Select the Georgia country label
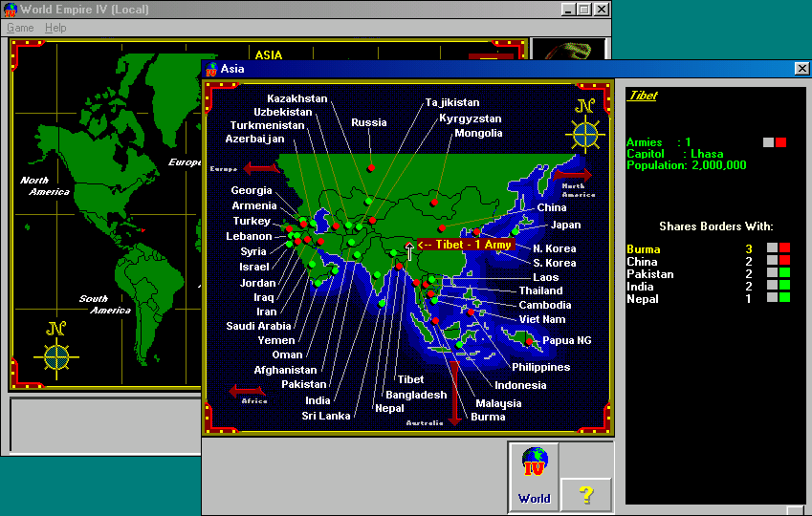Viewport: 812px width, 516px height. tap(252, 190)
